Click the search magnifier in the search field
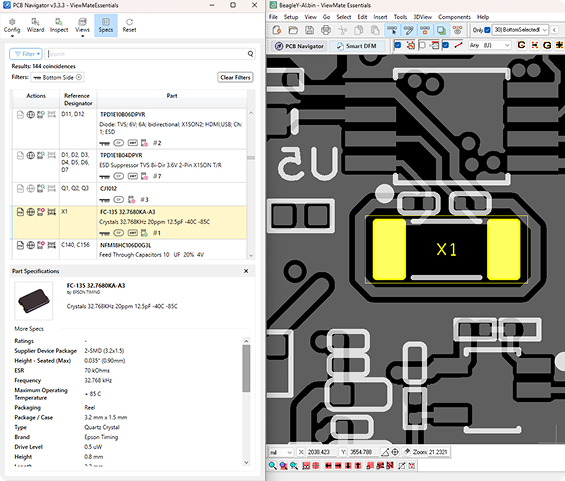This screenshot has width=565, height=481. (x=250, y=54)
